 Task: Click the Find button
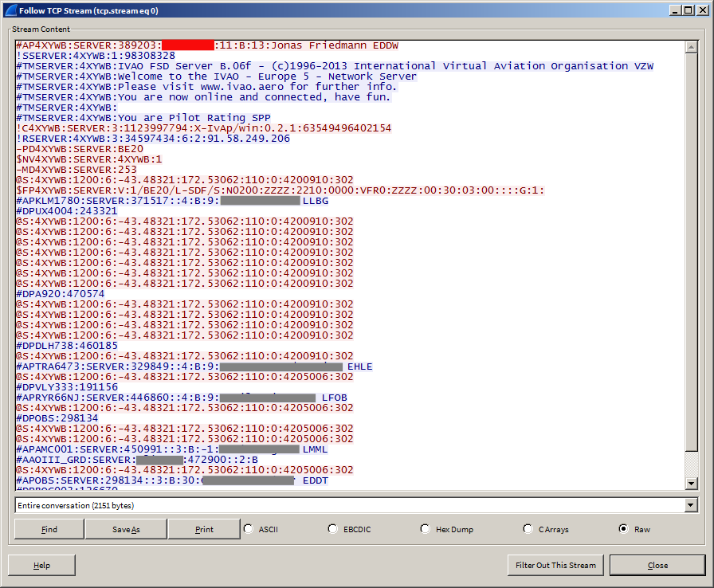tap(49, 529)
